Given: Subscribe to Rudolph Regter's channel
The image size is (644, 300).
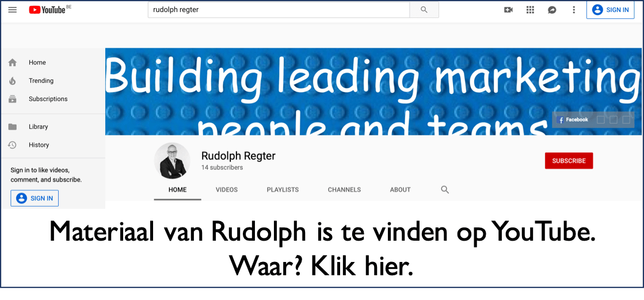Looking at the screenshot, I should pyautogui.click(x=569, y=161).
